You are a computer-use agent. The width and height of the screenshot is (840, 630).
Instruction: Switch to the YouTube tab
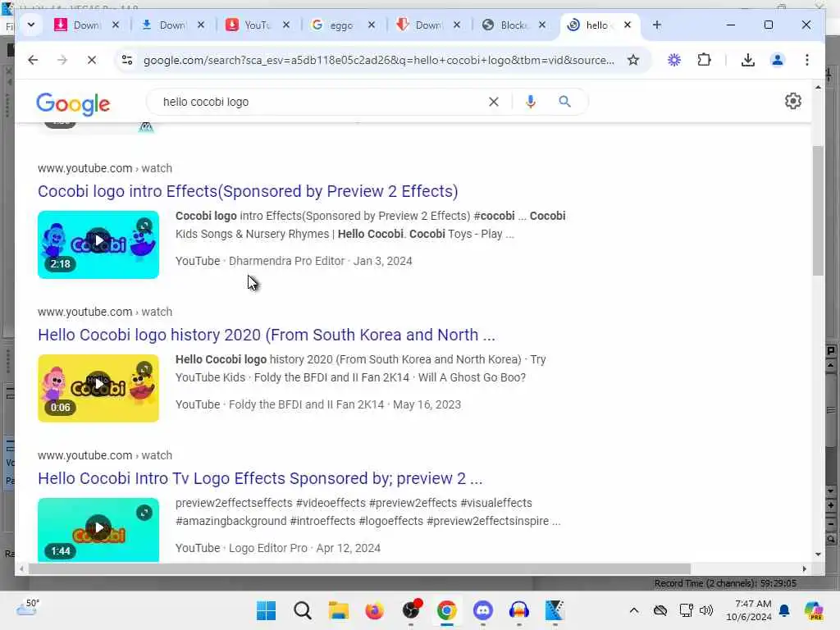pos(258,25)
